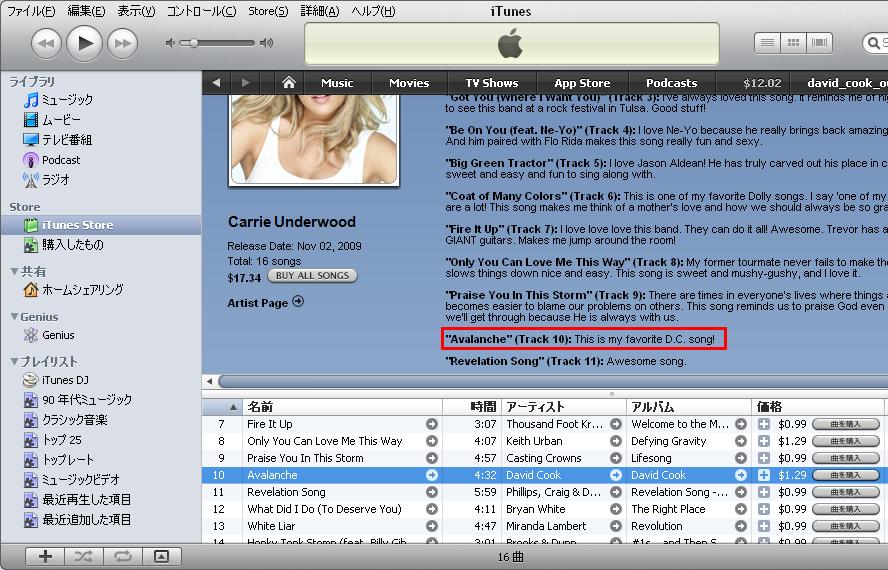Viewport: 888px width, 570px height.
Task: Sort by アルバム column header
Action: click(x=689, y=407)
